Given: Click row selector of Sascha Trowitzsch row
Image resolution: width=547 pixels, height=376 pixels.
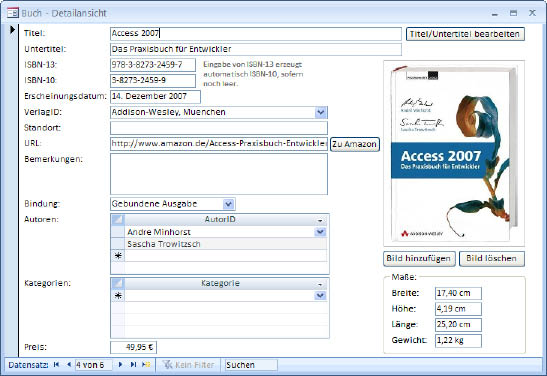Looking at the screenshot, I should coord(118,244).
